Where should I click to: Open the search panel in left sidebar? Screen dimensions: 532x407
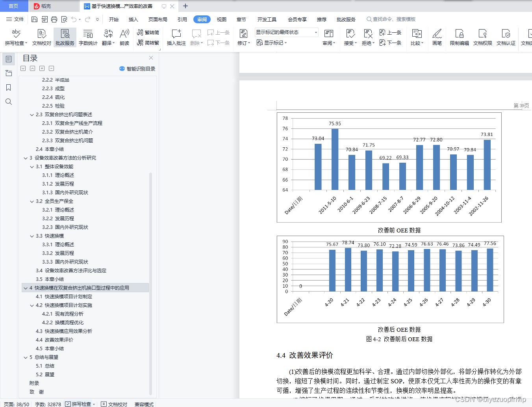(x=9, y=102)
